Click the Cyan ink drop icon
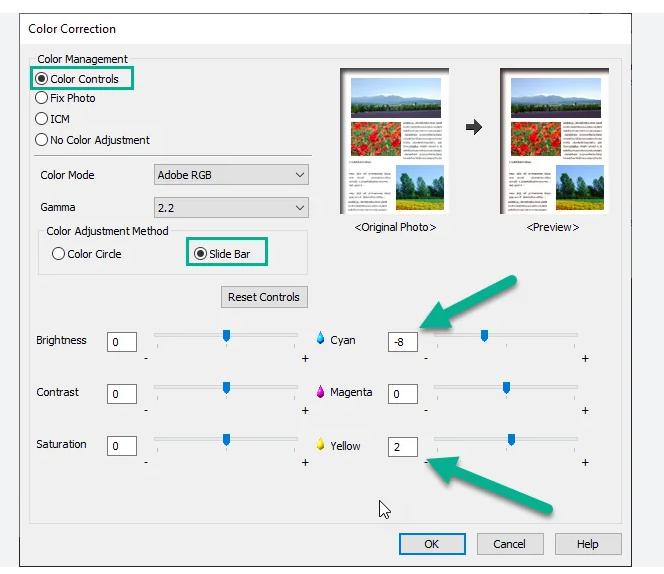The image size is (664, 574). 321,340
